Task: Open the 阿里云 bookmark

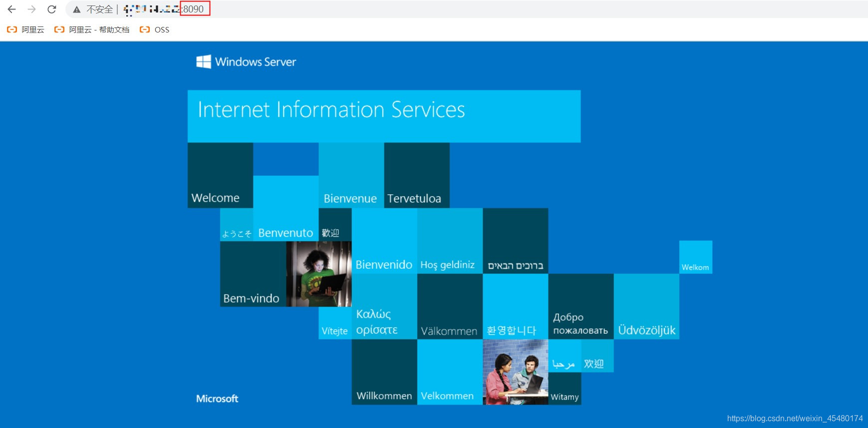Action: (25, 29)
